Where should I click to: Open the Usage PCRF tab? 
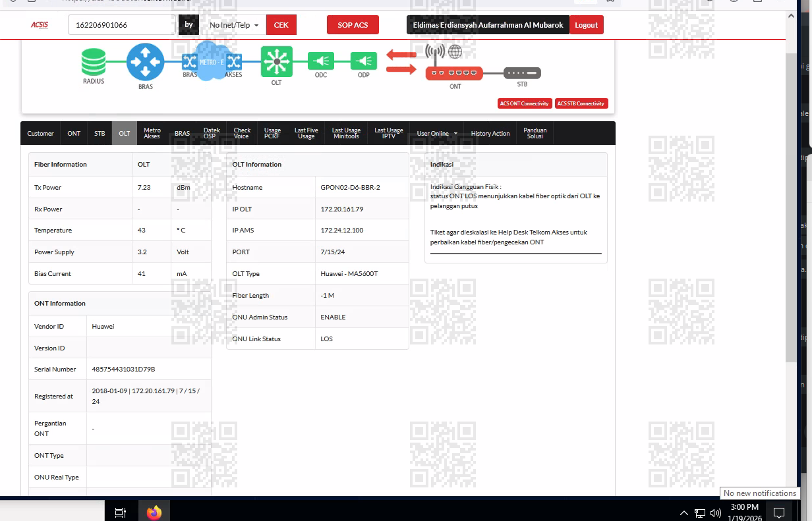pyautogui.click(x=272, y=134)
